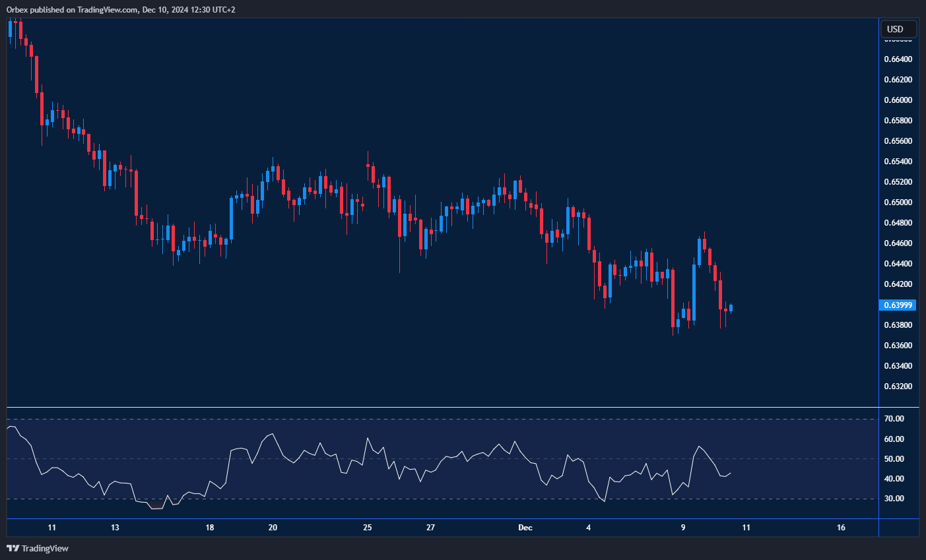Viewport: 926px width, 560px height.
Task: Click the 0.65000 price scale level
Action: (x=898, y=202)
